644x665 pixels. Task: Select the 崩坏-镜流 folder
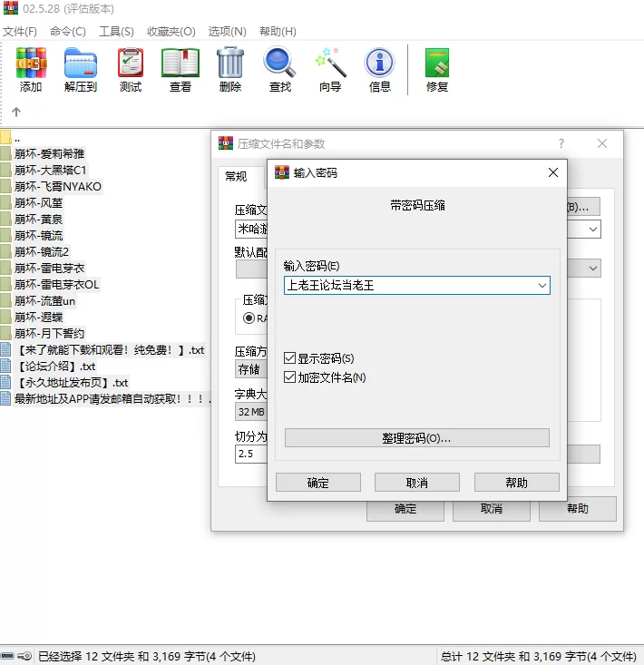point(39,235)
